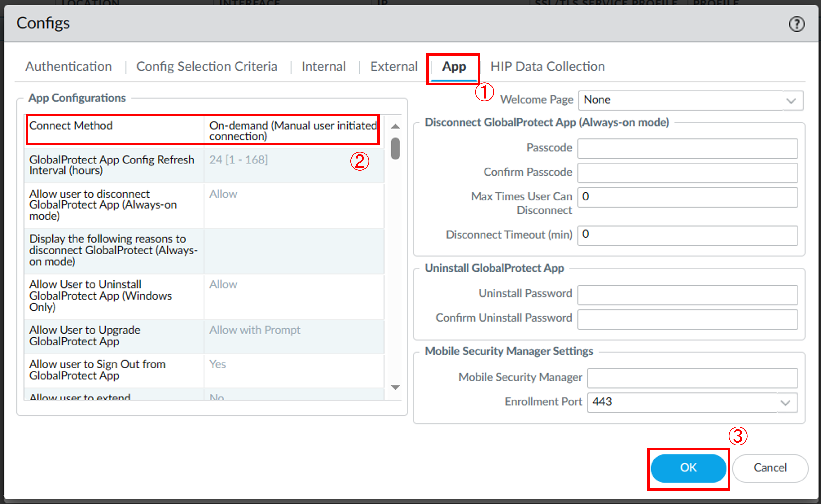
Task: Click the App Configurations scrollbar thumb
Action: (395, 149)
